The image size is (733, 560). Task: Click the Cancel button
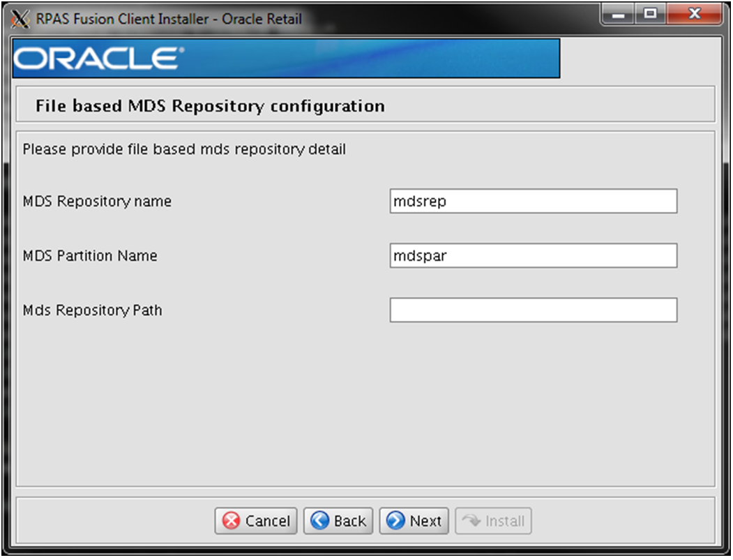point(256,521)
